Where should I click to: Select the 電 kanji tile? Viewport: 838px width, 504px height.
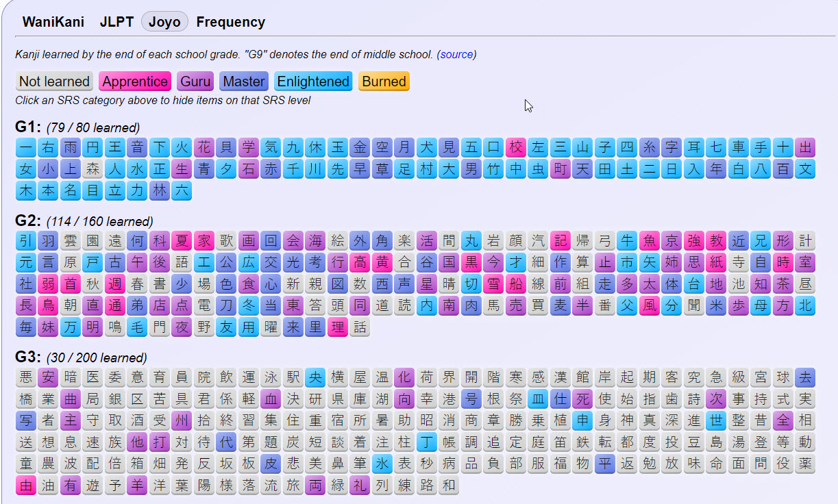204,306
